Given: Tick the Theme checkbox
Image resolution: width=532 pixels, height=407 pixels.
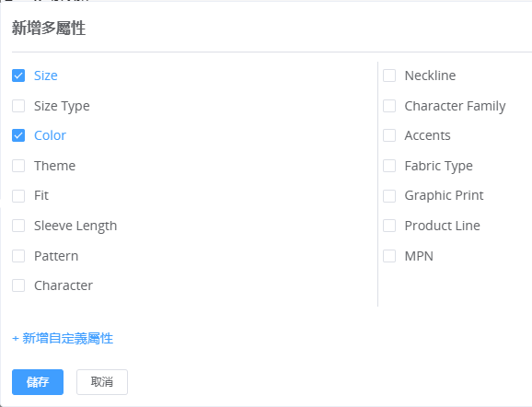Looking at the screenshot, I should click(x=18, y=166).
